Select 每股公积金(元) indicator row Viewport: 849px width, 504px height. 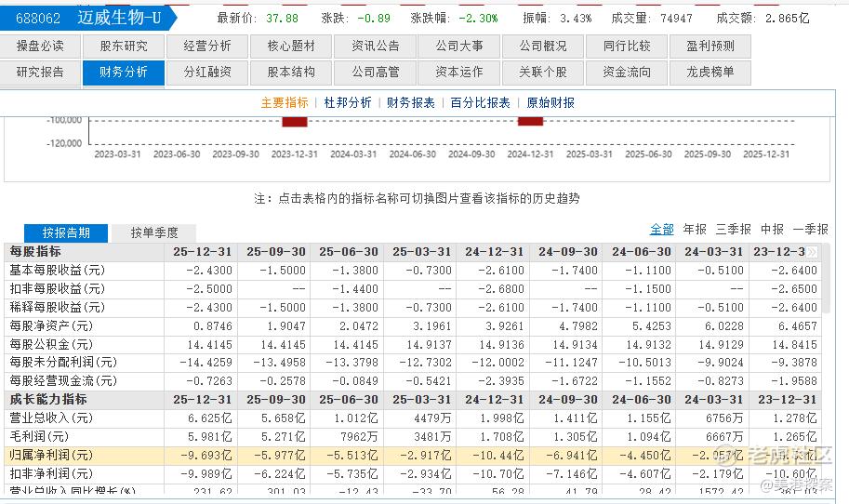413,344
